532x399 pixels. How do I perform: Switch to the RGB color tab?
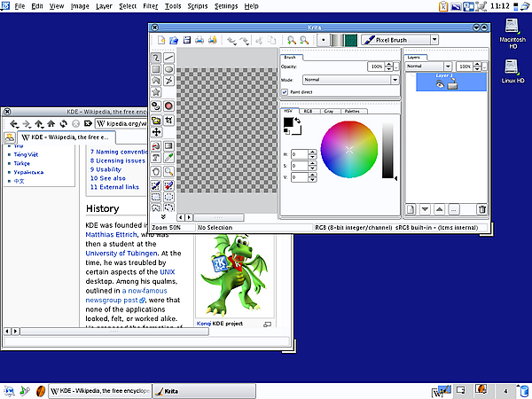pyautogui.click(x=307, y=111)
